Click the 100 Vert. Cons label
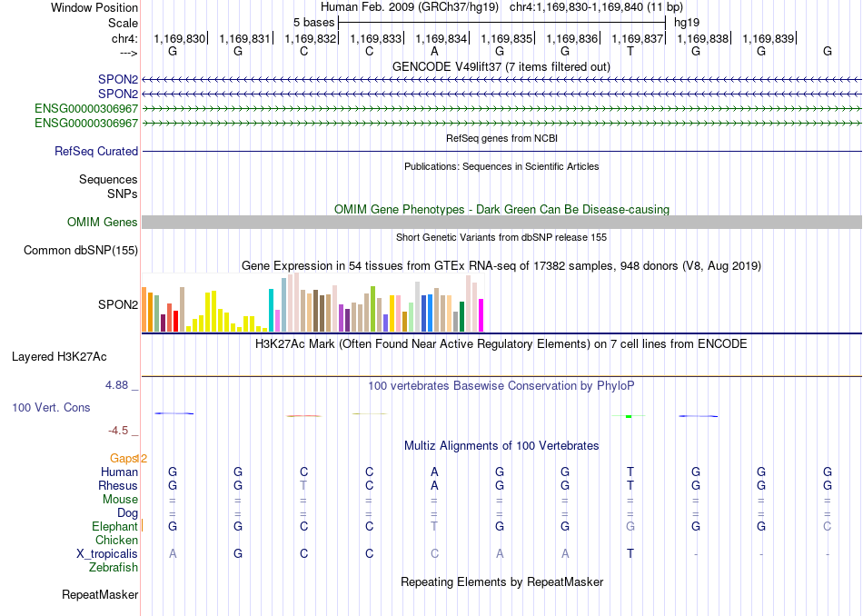 (x=51, y=408)
